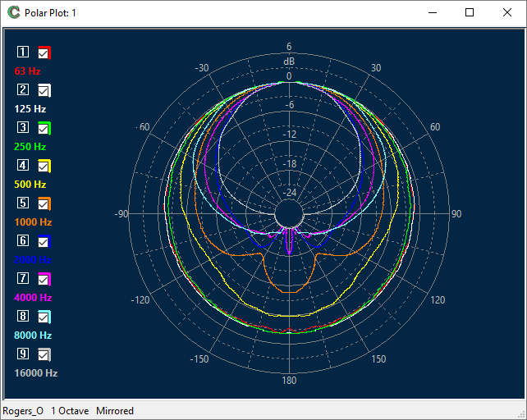The height and width of the screenshot is (420, 527).
Task: Click the 250 Hz green label
Action: 30,147
